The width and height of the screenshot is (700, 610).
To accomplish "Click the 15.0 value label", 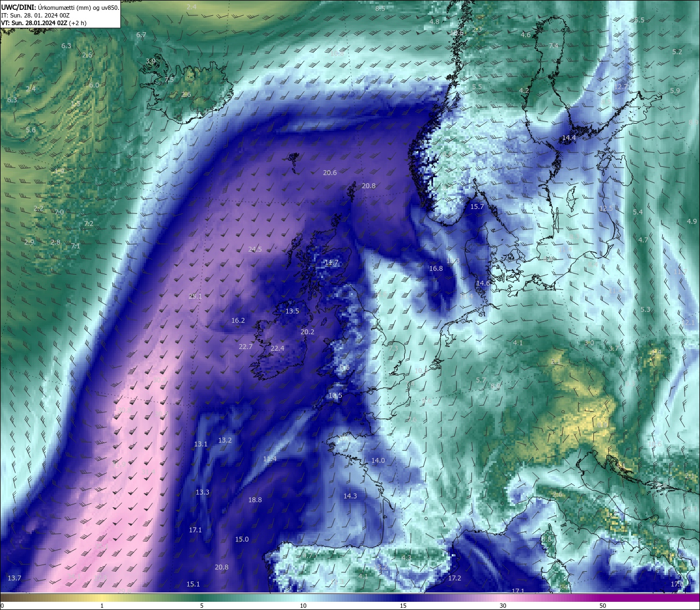I will [242, 539].
